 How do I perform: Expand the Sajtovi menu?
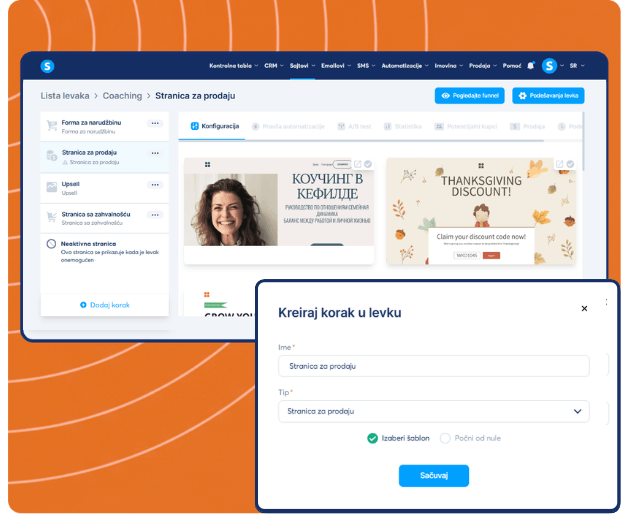point(302,66)
